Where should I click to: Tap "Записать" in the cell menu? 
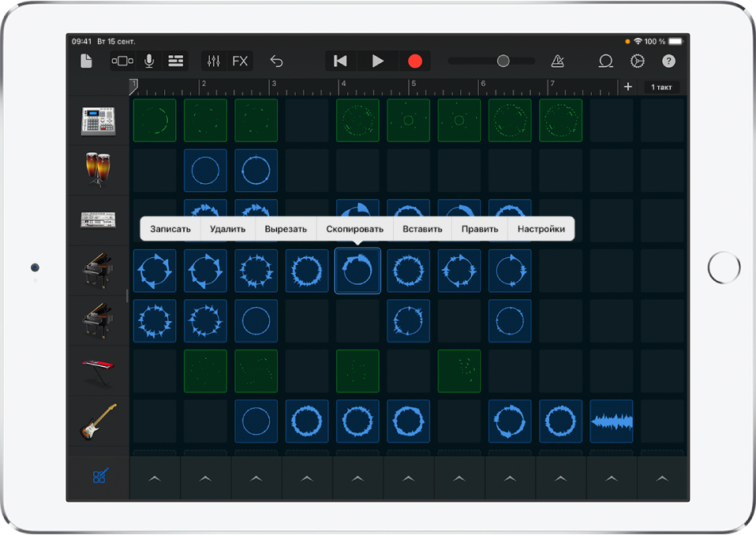[x=170, y=230]
